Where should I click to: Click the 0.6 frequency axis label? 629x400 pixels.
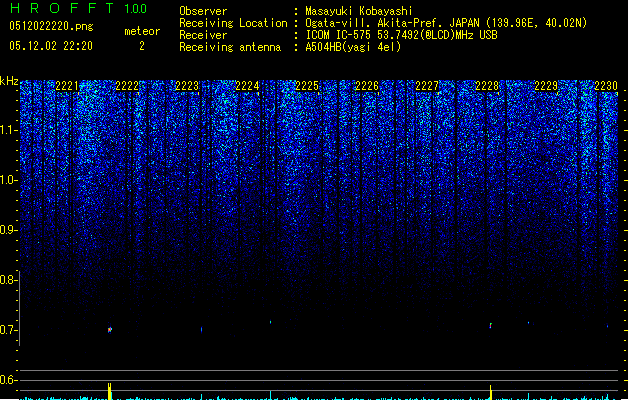coord(8,380)
